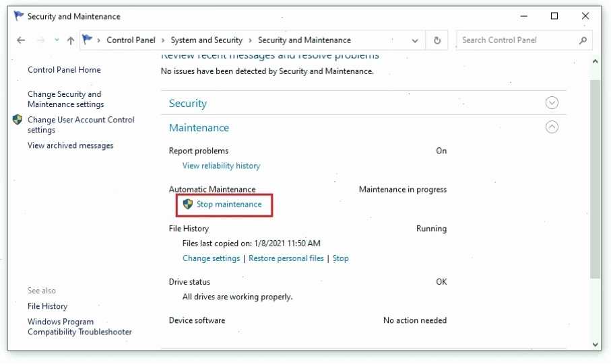Click the scrollbar up arrow

click(595, 61)
